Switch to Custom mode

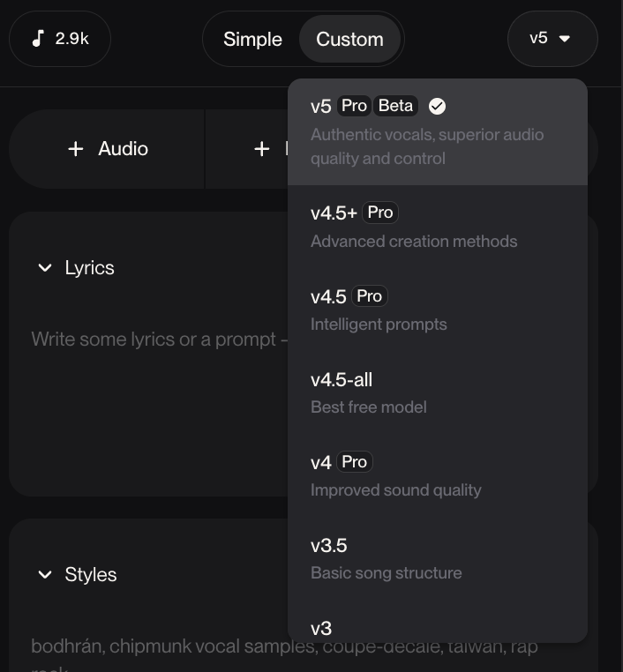click(x=349, y=39)
